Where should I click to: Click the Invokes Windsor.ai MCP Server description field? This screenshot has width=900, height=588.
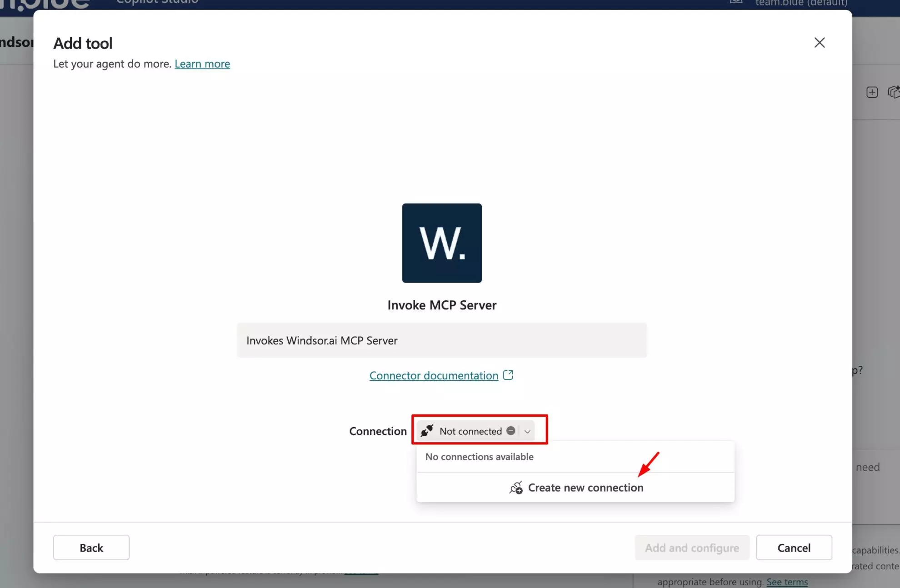pyautogui.click(x=442, y=340)
